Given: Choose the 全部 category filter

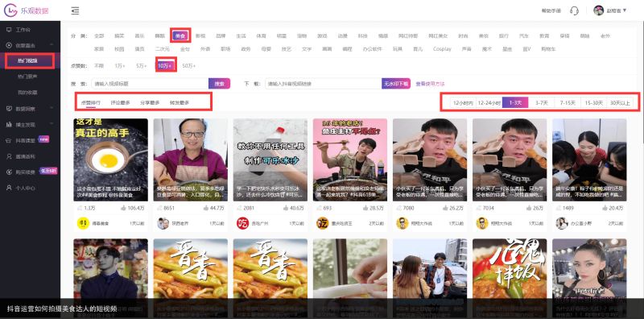Looking at the screenshot, I should 99,35.
